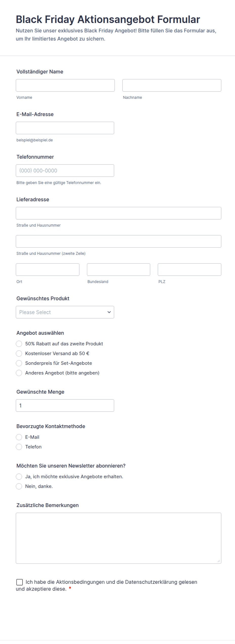Choose Kostenloser Versand ab 50 € option
This screenshot has height=644, width=235.
point(19,353)
